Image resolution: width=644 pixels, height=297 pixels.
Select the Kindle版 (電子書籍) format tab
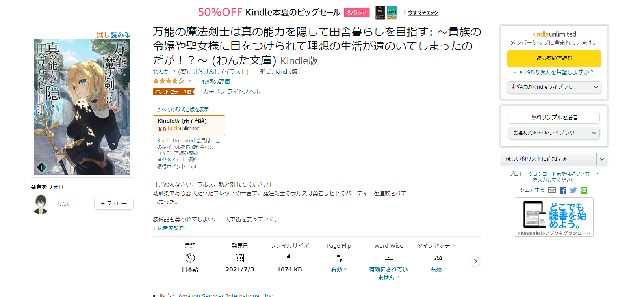(189, 125)
